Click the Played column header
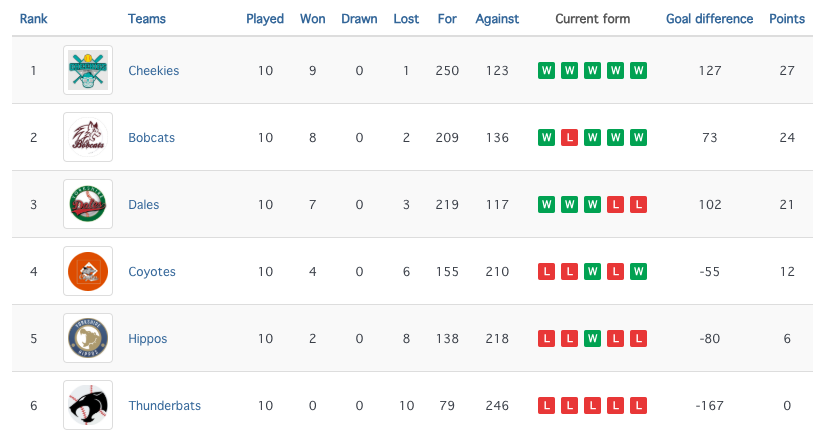The height and width of the screenshot is (445, 826). point(265,18)
